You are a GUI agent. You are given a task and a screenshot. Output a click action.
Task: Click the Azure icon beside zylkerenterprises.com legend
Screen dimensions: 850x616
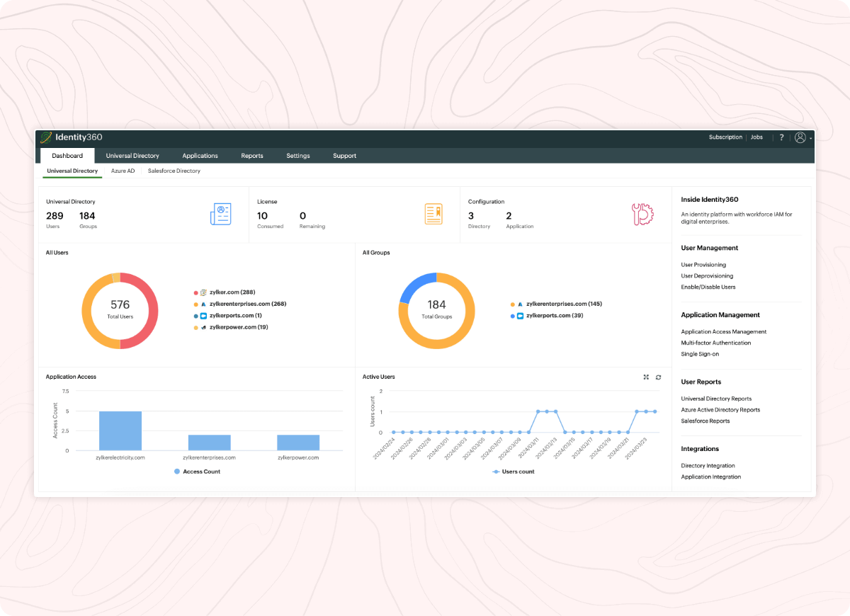[205, 303]
